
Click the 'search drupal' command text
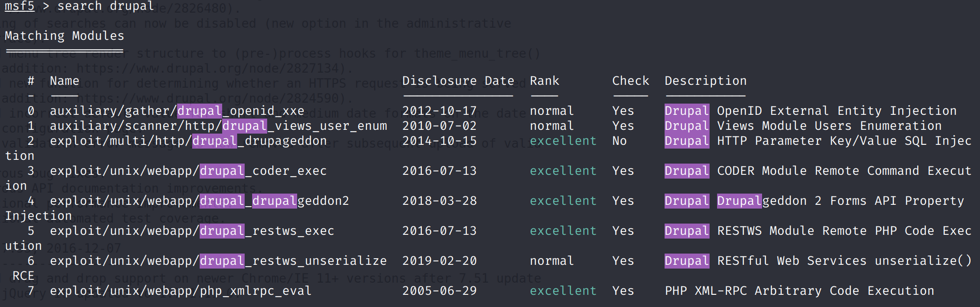tap(105, 6)
